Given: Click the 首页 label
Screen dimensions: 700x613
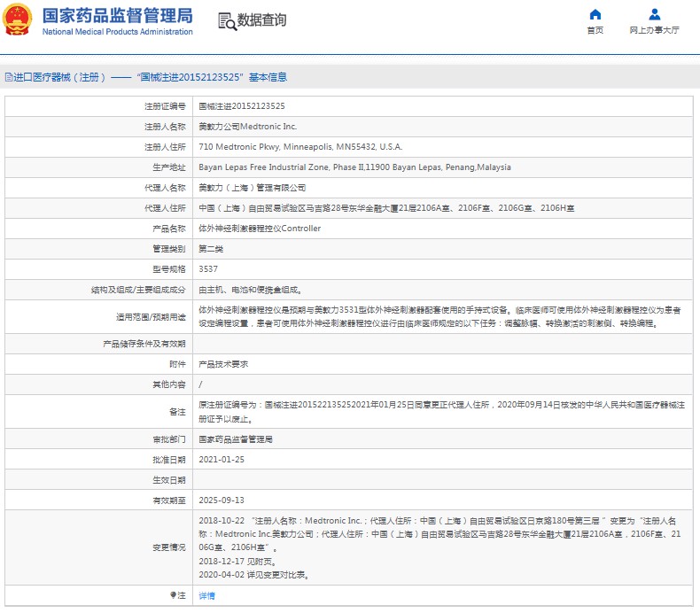Looking at the screenshot, I should tap(595, 30).
